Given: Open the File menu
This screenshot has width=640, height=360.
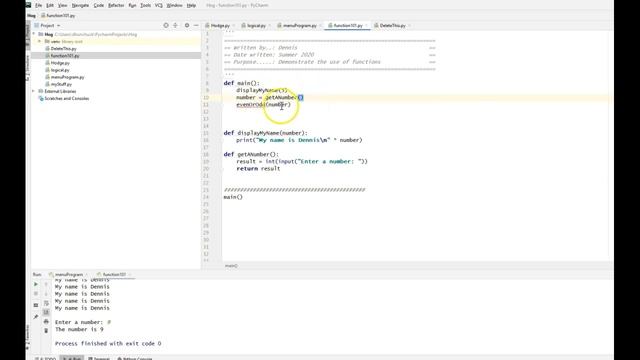Looking at the screenshot, I should 38,5.
